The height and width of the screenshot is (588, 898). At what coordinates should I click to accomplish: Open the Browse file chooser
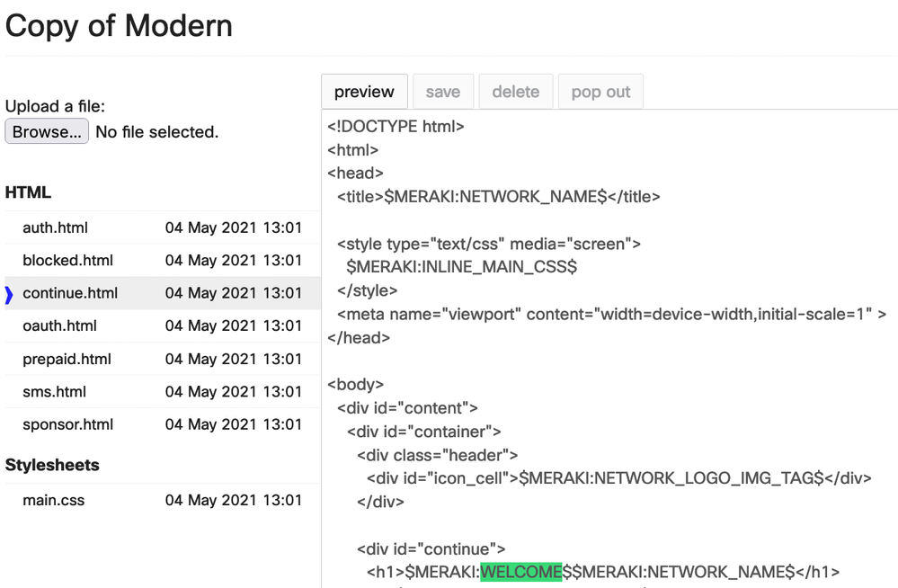(47, 131)
